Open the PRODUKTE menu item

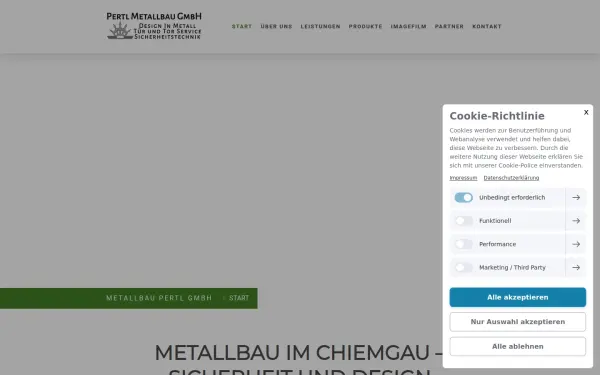[x=365, y=26]
